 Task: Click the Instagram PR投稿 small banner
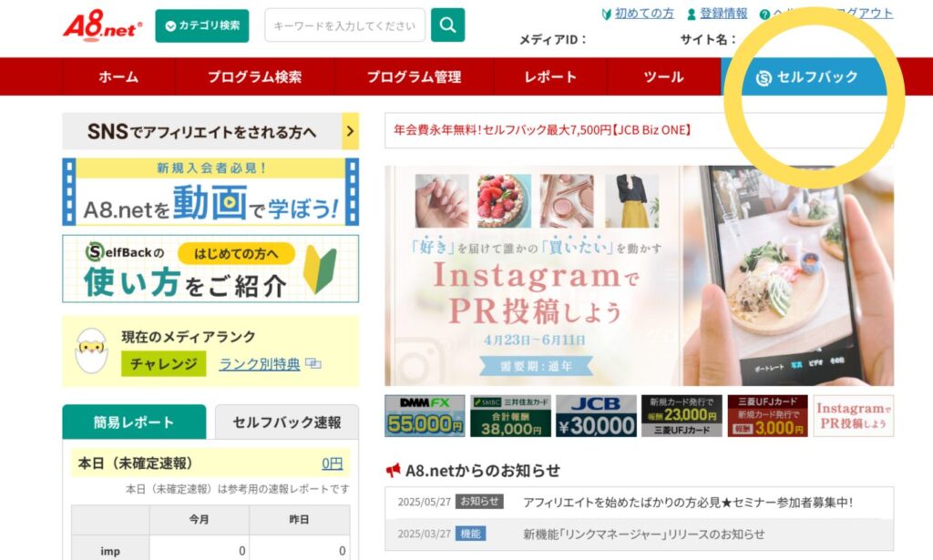click(x=853, y=416)
